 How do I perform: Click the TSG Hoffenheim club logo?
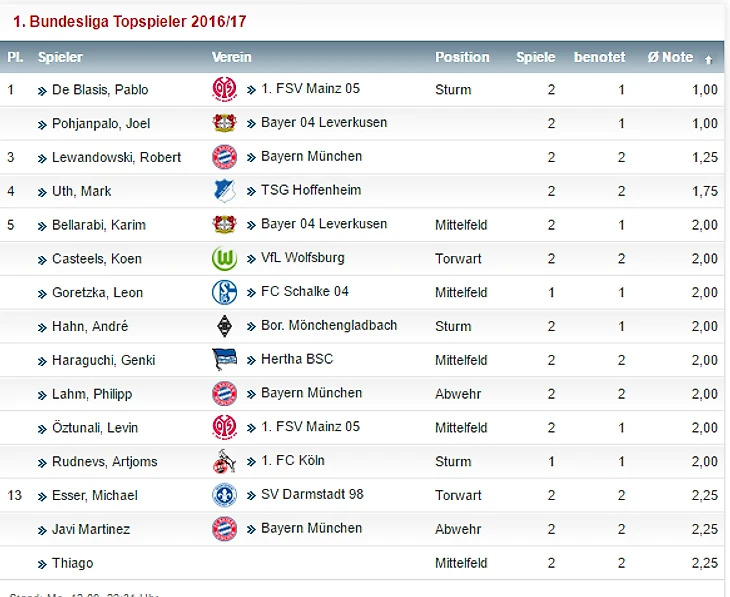(224, 190)
